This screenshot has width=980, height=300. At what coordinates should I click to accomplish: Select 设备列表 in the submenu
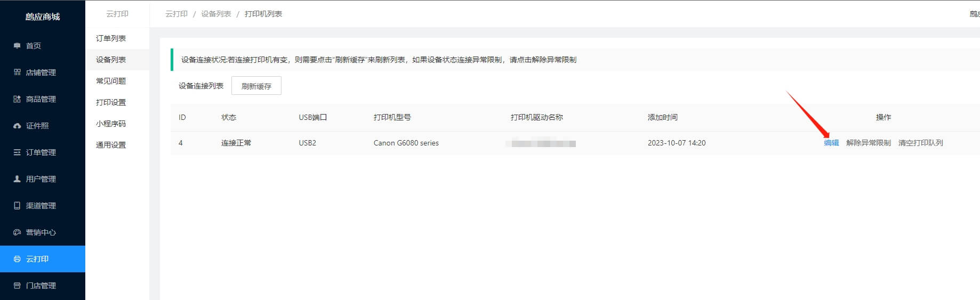pos(117,60)
